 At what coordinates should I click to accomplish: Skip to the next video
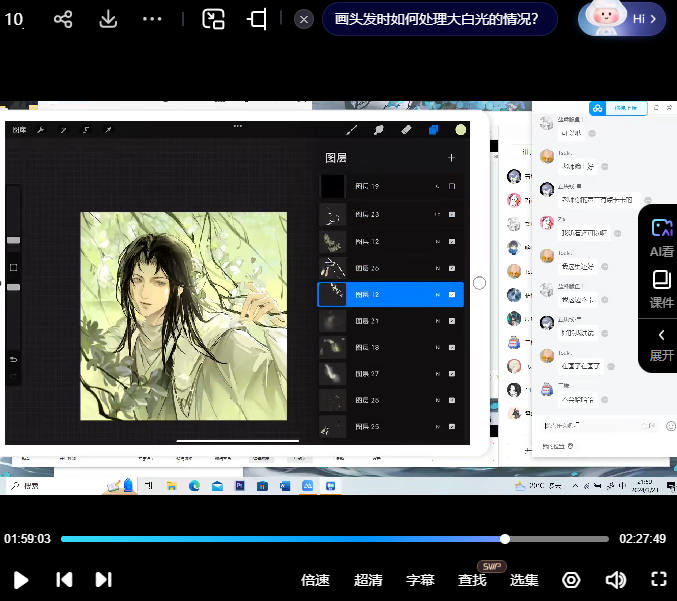pyautogui.click(x=103, y=579)
